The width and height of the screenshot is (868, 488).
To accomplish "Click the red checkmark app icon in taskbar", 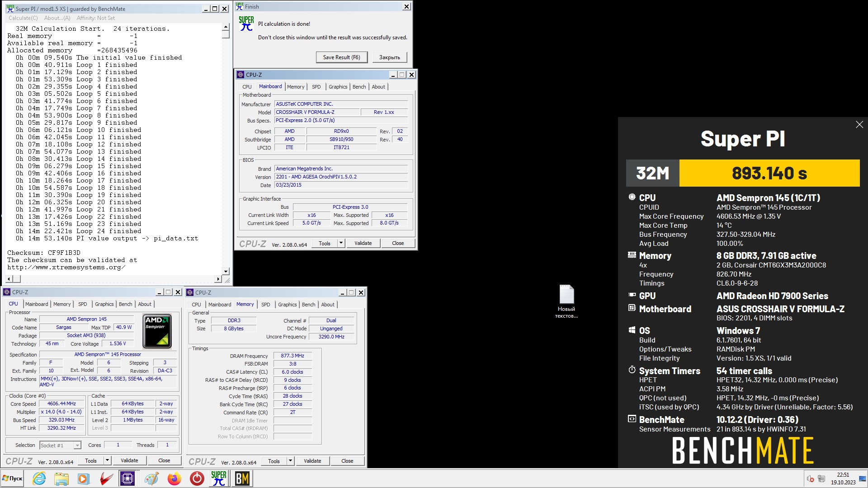I will click(x=106, y=479).
